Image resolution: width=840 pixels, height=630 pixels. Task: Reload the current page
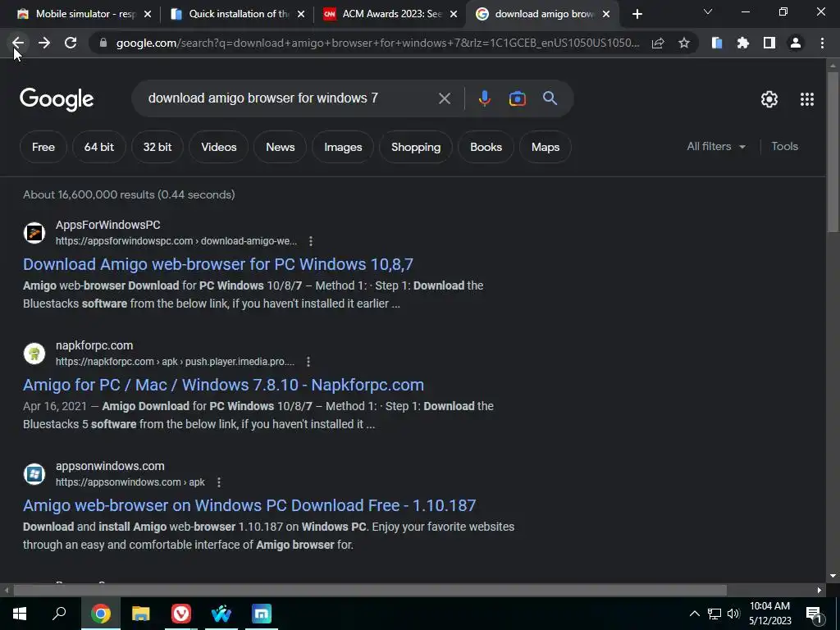click(71, 43)
